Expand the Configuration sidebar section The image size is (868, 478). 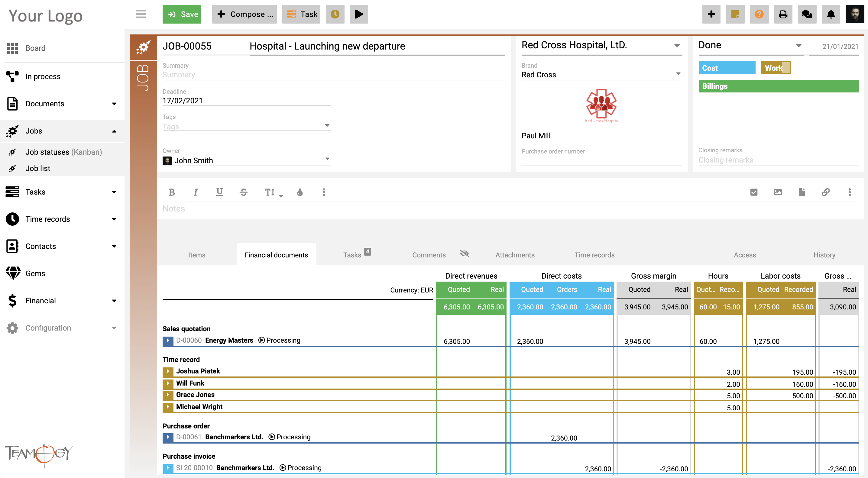pos(62,328)
